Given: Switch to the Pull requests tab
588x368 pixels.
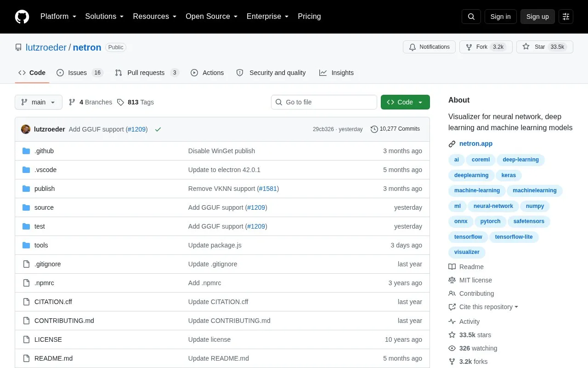Looking at the screenshot, I should click(x=147, y=73).
